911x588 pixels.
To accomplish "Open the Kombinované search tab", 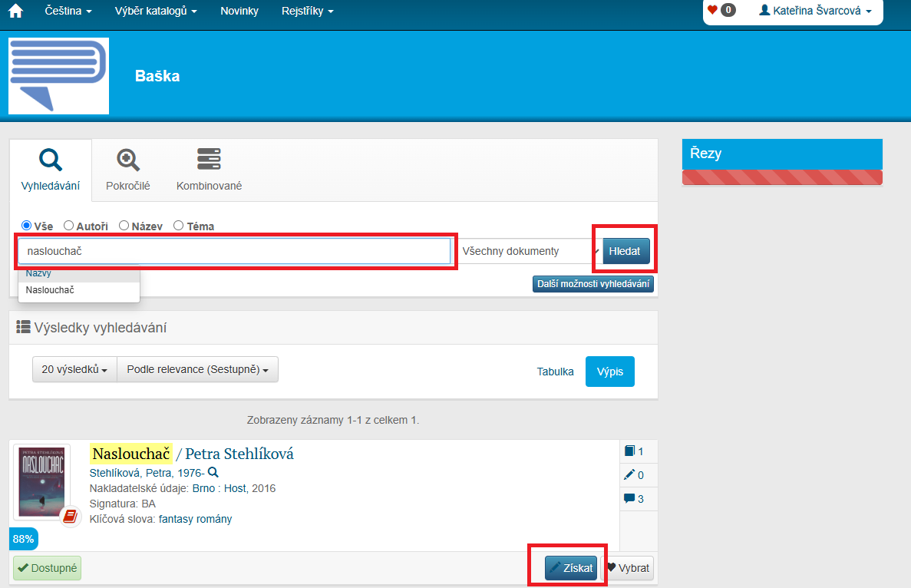I will coord(209,170).
